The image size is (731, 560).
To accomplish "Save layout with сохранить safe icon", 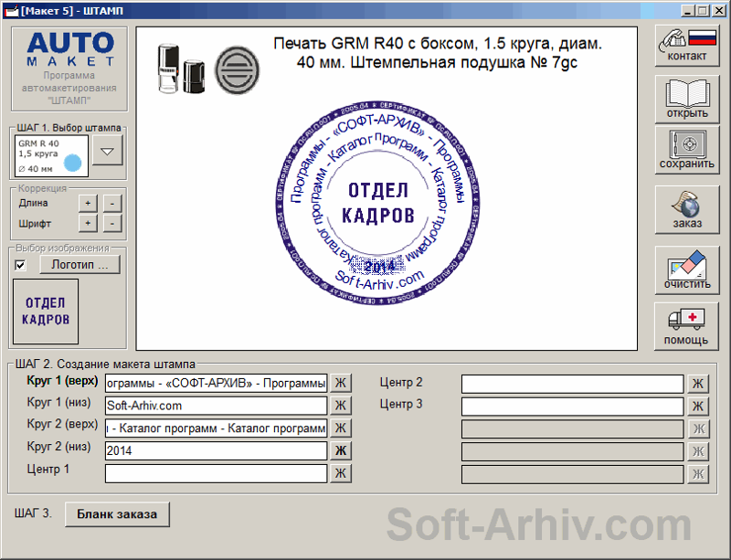I will 687,150.
